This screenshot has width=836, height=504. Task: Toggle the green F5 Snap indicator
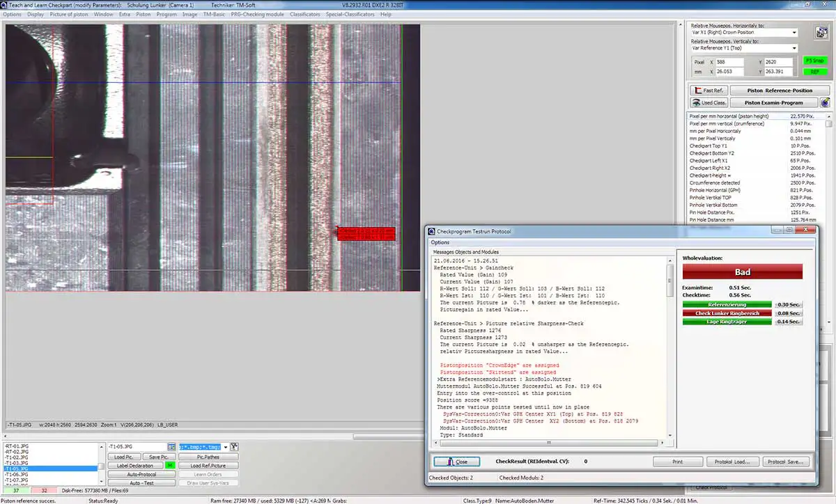coord(814,61)
